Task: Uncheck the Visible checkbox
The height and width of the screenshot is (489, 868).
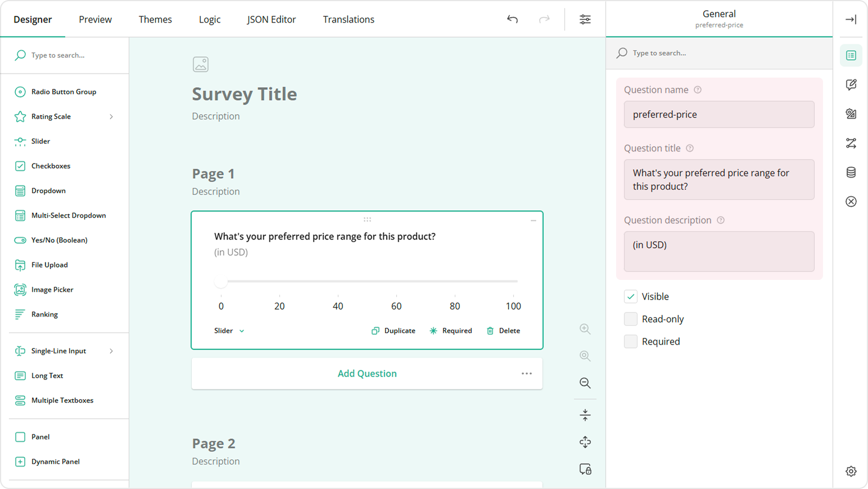Action: click(630, 296)
